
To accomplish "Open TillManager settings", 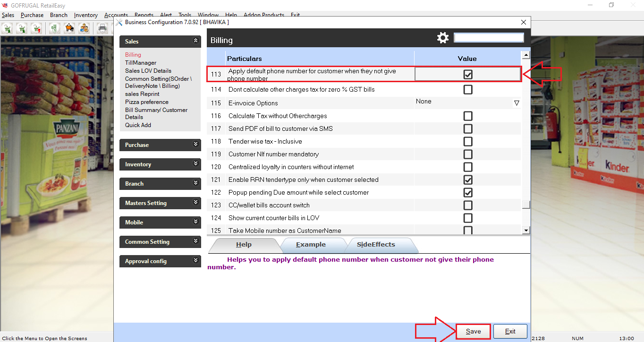I will point(141,63).
